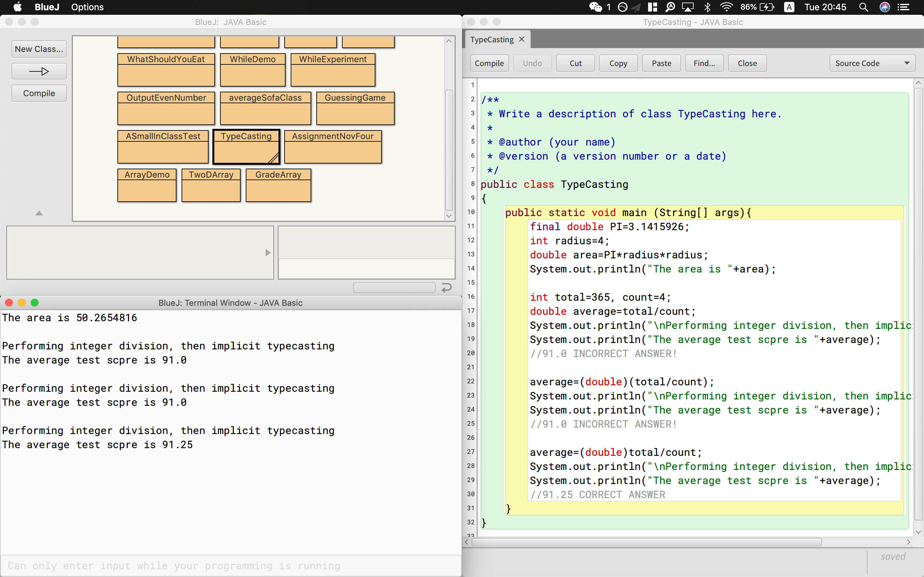Click the editor horizontal scrollbar

pyautogui.click(x=646, y=542)
